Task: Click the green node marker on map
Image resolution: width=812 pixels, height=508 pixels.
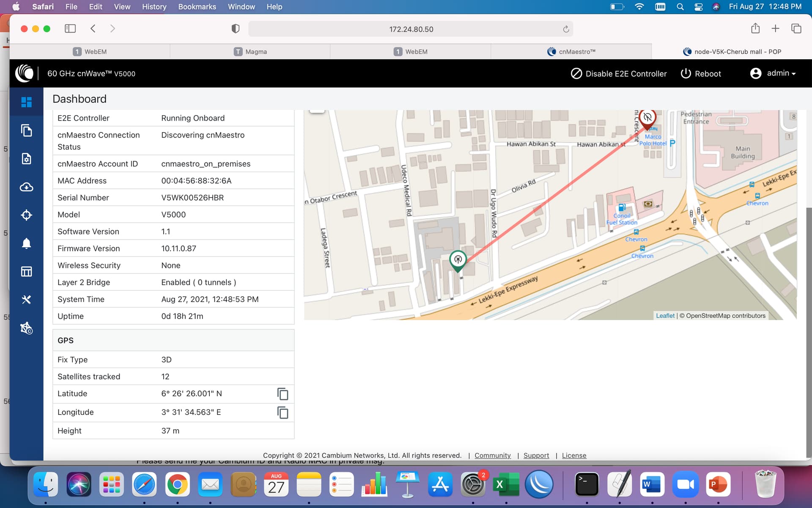Action: pos(458,260)
